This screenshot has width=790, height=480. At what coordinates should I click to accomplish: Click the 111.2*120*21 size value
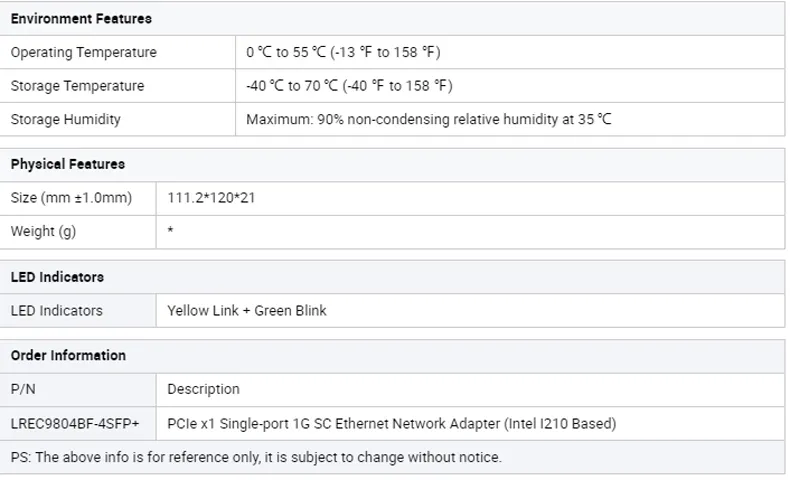click(x=211, y=198)
